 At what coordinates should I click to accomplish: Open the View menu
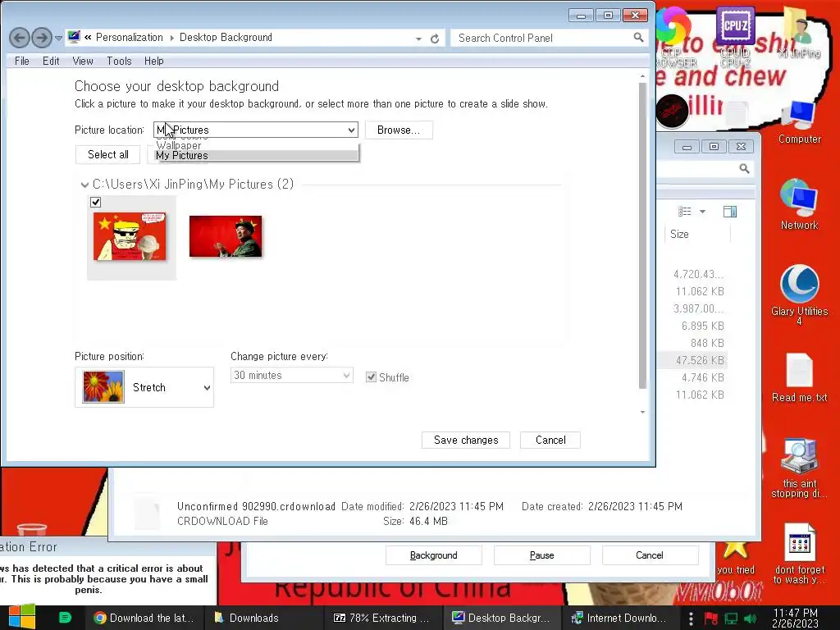[83, 61]
